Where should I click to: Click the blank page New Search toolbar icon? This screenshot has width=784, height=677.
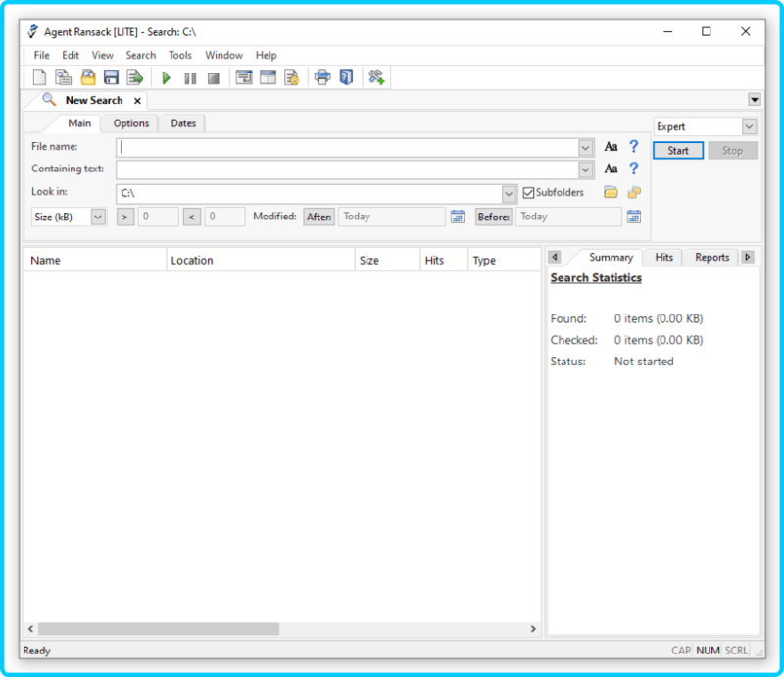coord(39,77)
